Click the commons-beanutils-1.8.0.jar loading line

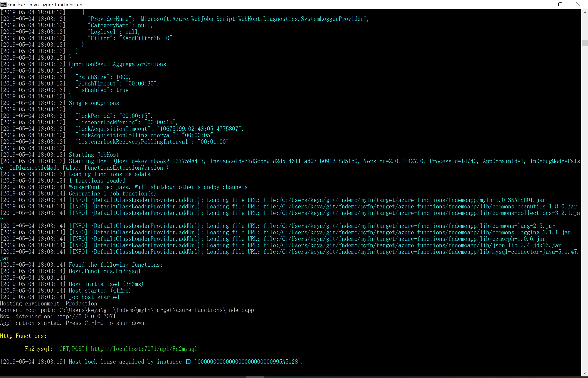pos(289,206)
